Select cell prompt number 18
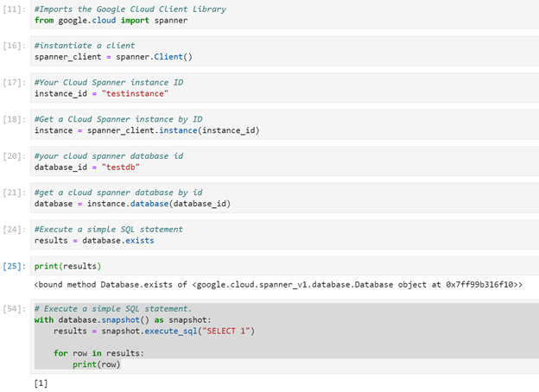Screen dimensions: 539x392 (14, 119)
